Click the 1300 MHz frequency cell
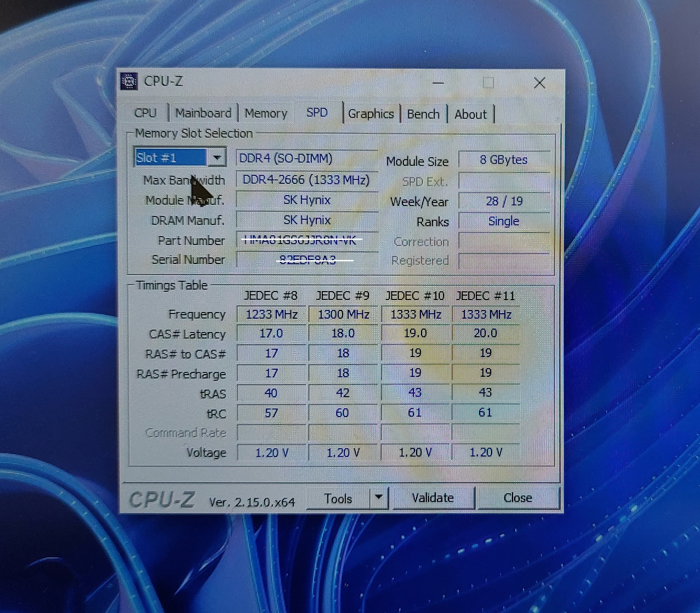Screen dimensions: 700x613 click(343, 314)
